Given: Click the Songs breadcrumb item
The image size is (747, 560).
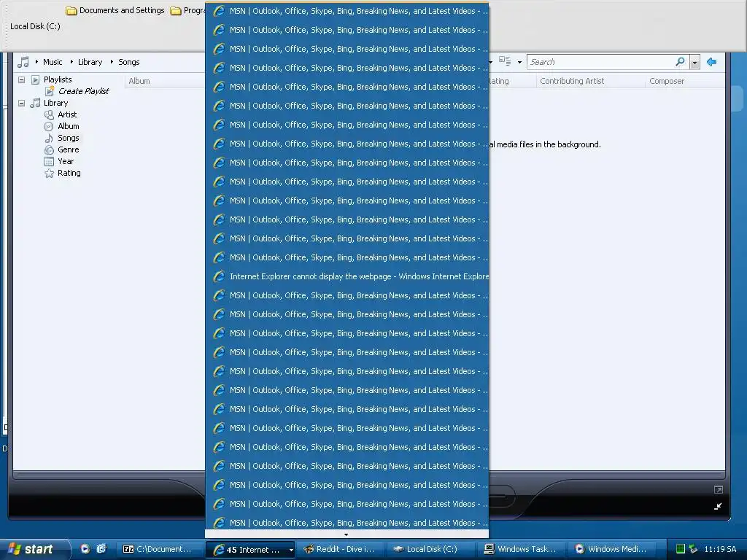Looking at the screenshot, I should [x=128, y=62].
